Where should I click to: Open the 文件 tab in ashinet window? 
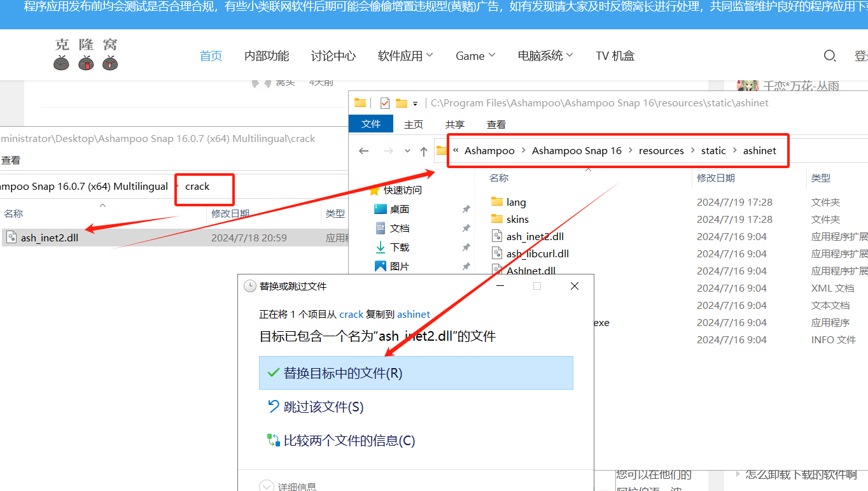click(x=371, y=124)
